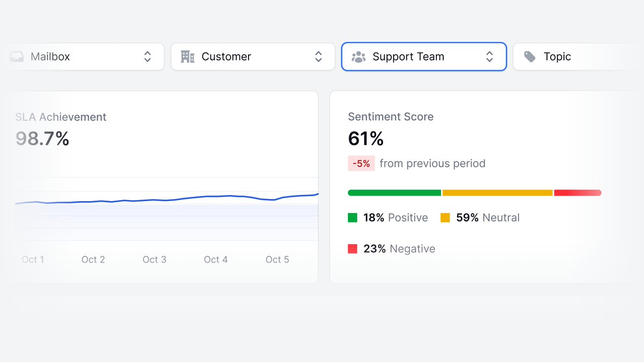This screenshot has height=362, width=644.
Task: Click the SLA Achievement heading
Action: 61,117
